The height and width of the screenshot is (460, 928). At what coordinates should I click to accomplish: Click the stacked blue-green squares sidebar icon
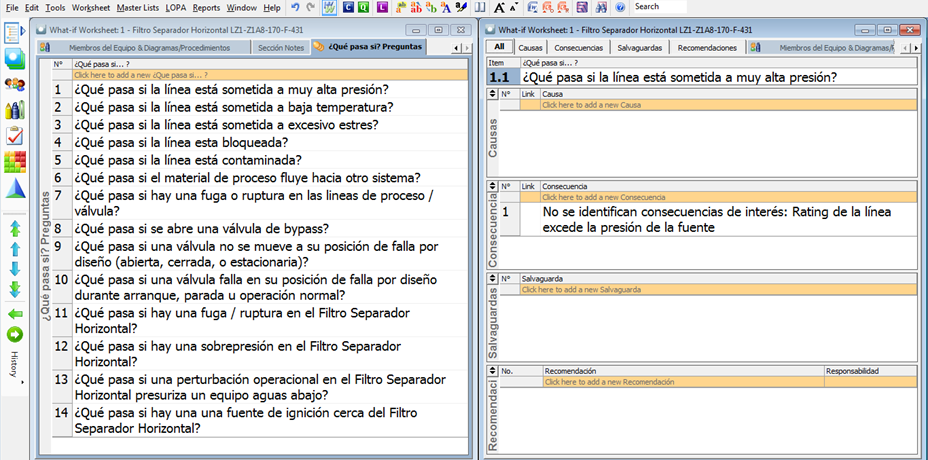click(x=14, y=59)
